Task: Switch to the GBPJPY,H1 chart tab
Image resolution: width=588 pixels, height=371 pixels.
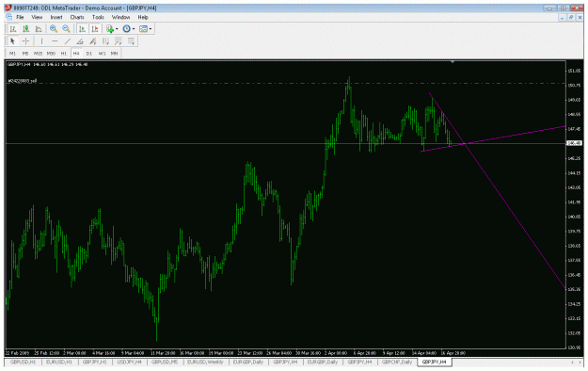Action: (94, 362)
